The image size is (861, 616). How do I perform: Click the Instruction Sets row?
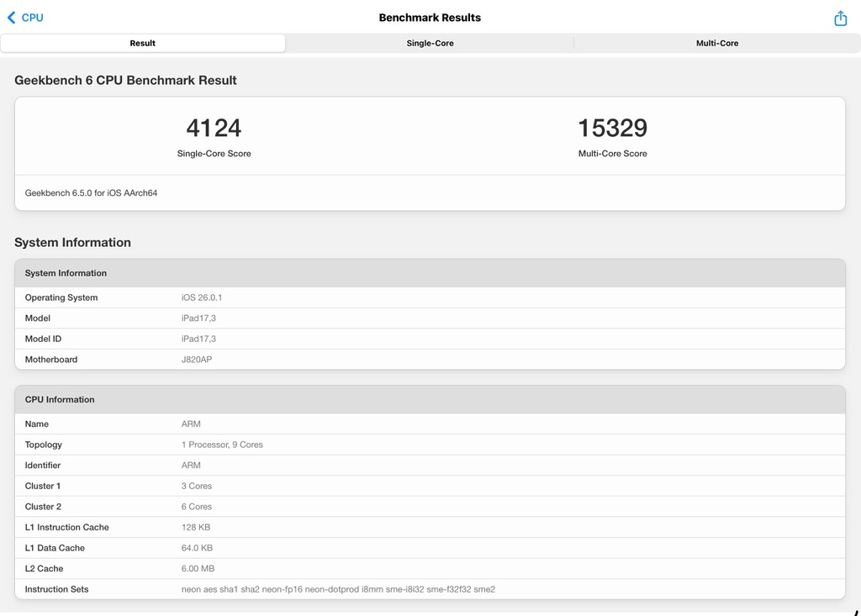coord(430,589)
